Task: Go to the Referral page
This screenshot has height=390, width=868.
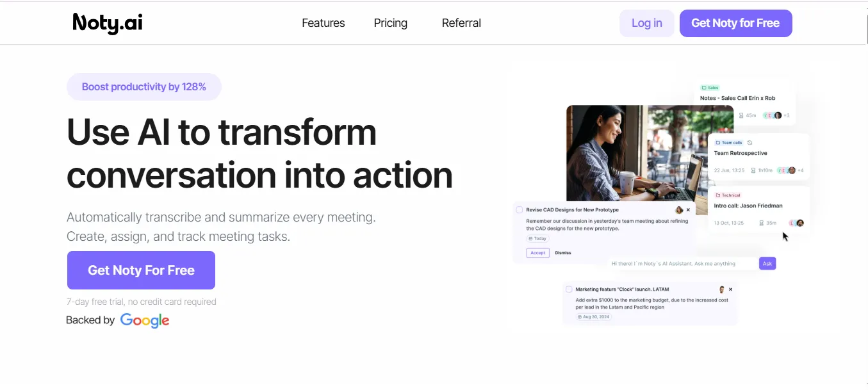Action: [461, 23]
